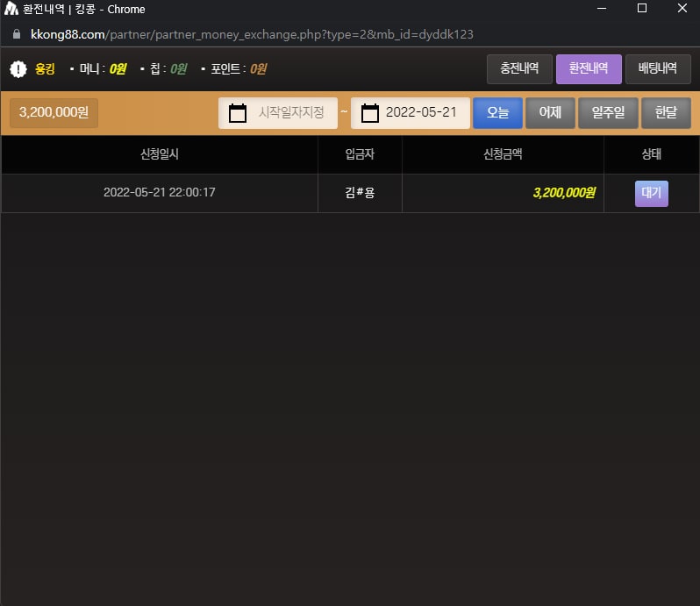Click the 칩 balance 0원 value

point(179,69)
